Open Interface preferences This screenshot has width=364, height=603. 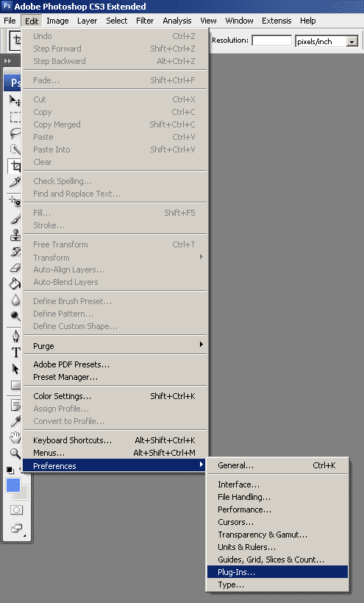tap(278, 484)
